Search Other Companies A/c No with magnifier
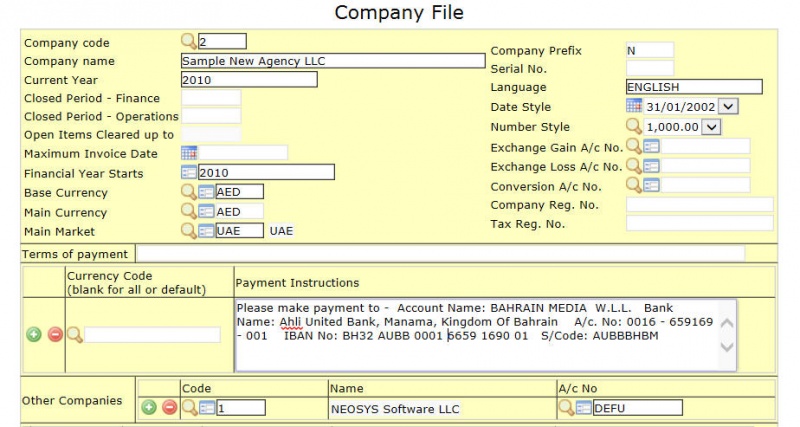 point(566,407)
